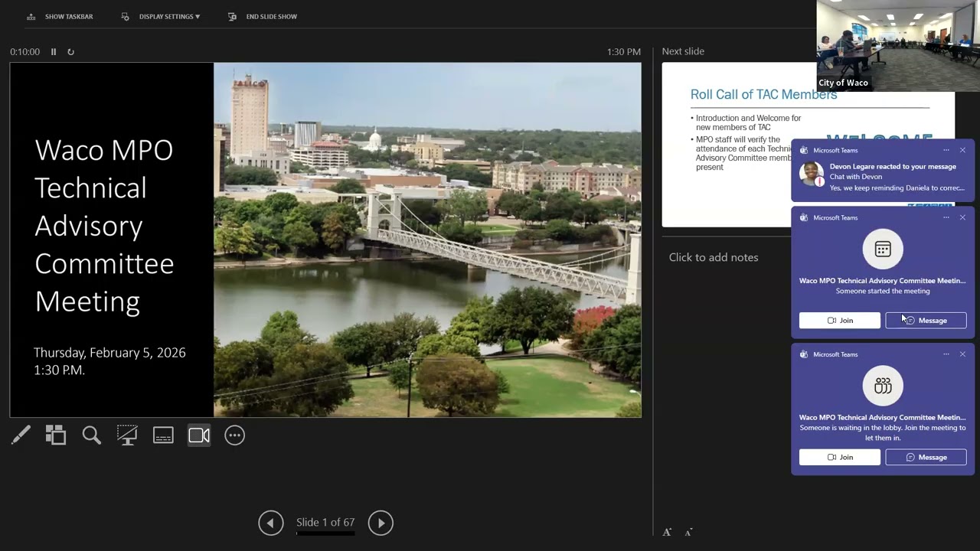Decrease the notes text size
Viewport: 980px width, 551px height.
click(x=688, y=532)
